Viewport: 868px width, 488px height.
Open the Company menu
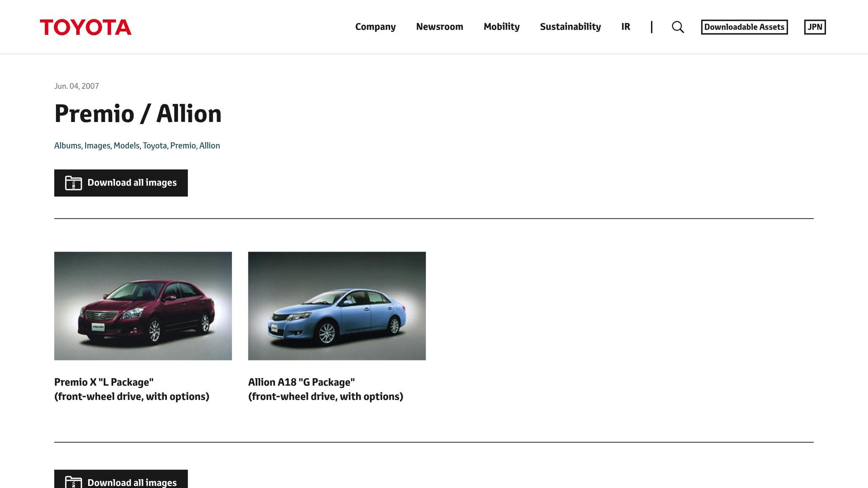(x=375, y=27)
